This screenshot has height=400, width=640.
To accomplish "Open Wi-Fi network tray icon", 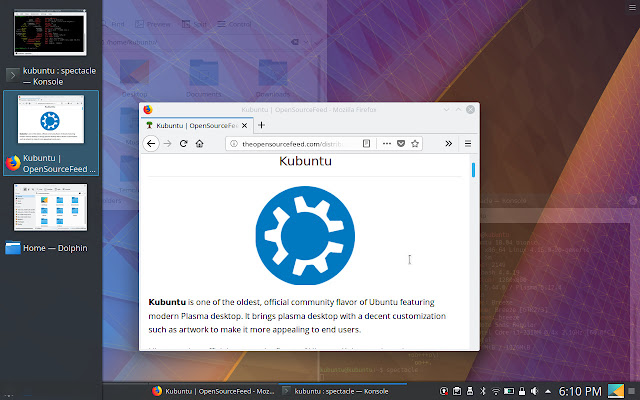I will point(496,391).
